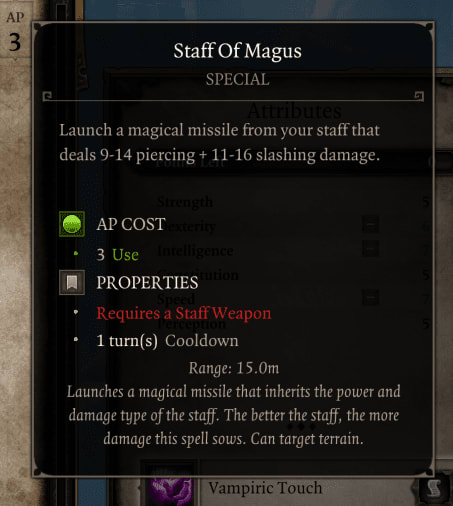Decrease Dexterity with its minus button

[x=370, y=224]
